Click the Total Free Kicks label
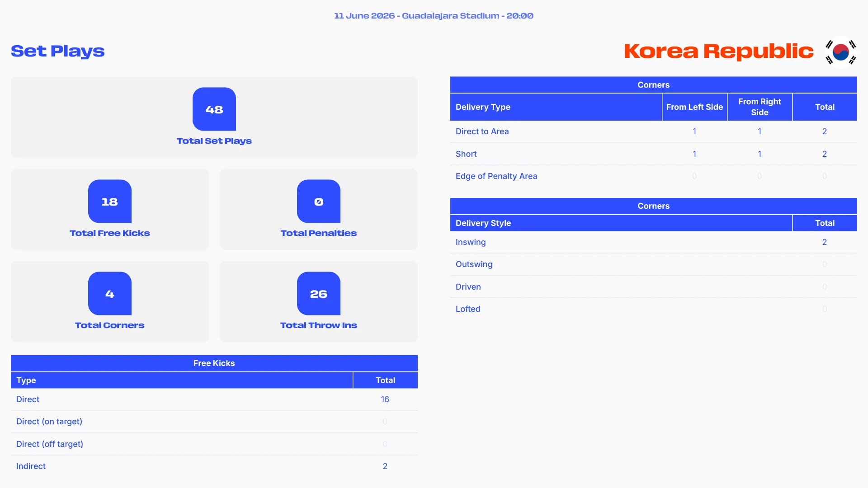 point(110,233)
